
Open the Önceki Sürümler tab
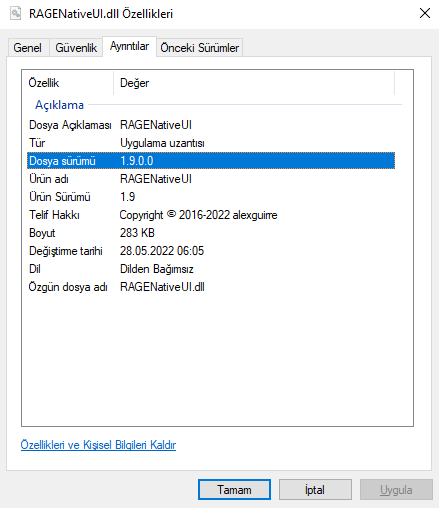[x=199, y=48]
